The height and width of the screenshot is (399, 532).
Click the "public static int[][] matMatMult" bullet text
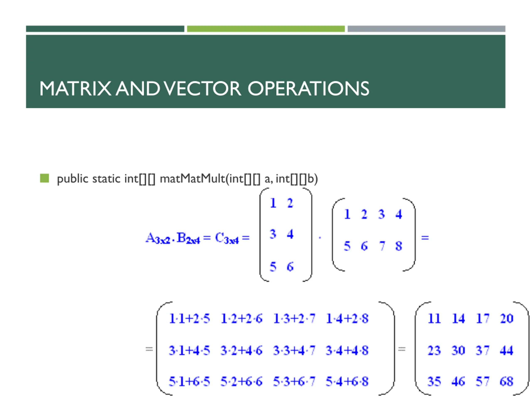pyautogui.click(x=187, y=179)
